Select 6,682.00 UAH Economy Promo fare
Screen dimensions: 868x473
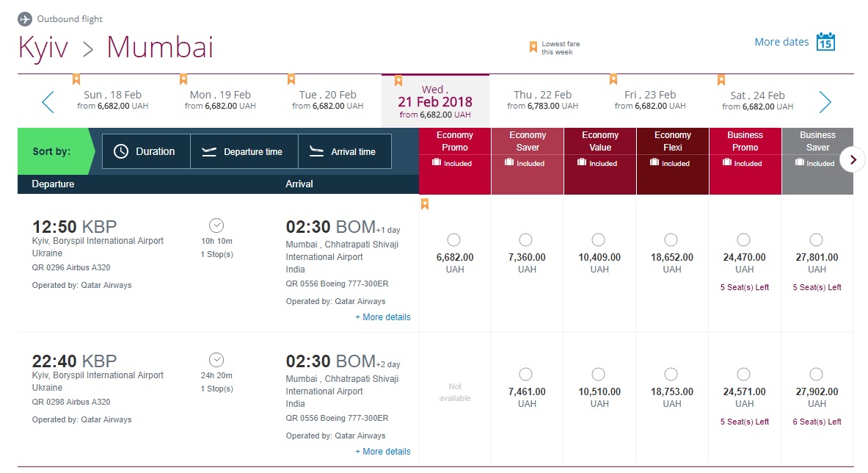coord(453,240)
